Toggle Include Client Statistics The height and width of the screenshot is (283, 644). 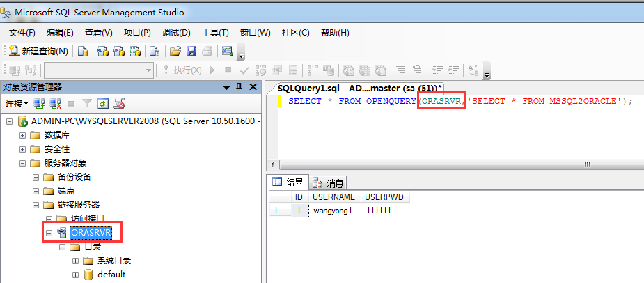point(329,70)
